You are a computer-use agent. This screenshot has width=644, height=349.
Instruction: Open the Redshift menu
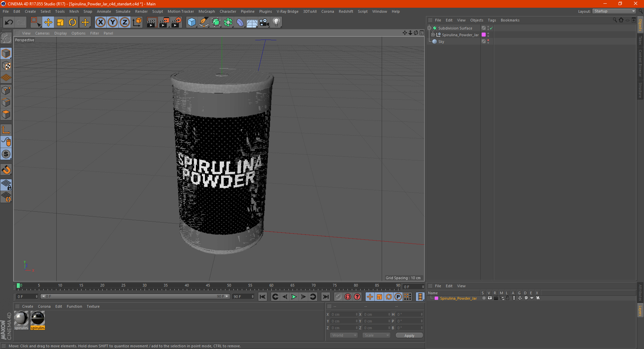pyautogui.click(x=346, y=11)
